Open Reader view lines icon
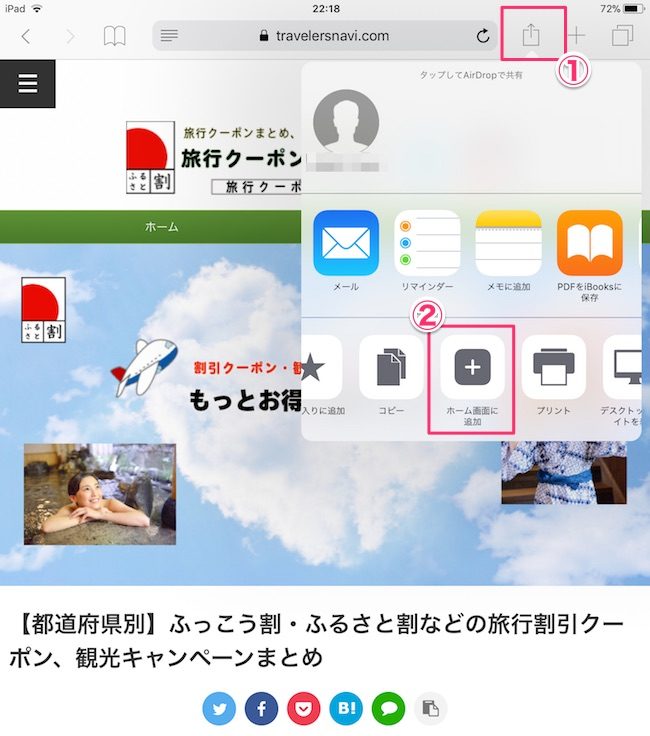The height and width of the screenshot is (736, 650). tap(169, 36)
